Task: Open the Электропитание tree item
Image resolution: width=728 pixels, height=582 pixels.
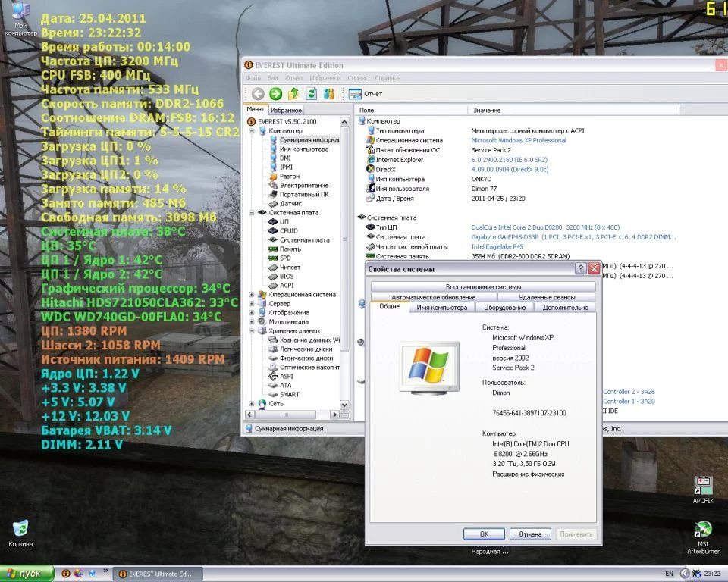Action: [x=303, y=185]
